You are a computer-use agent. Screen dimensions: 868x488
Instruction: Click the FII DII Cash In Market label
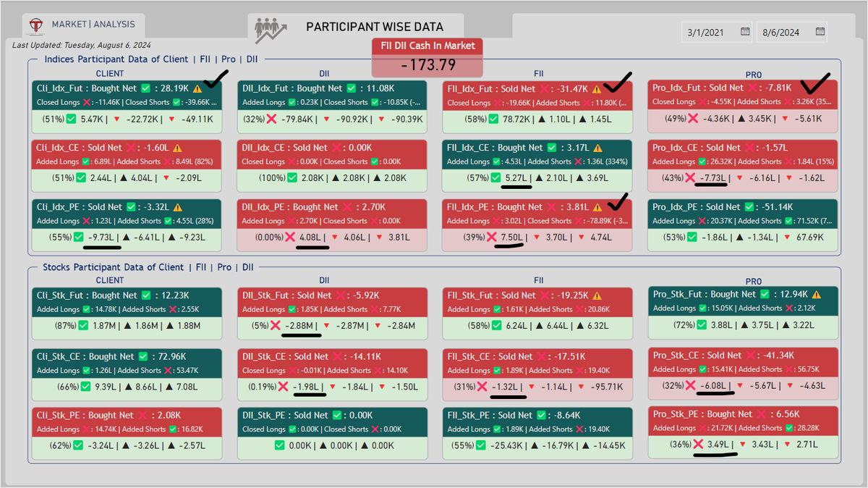click(x=427, y=46)
